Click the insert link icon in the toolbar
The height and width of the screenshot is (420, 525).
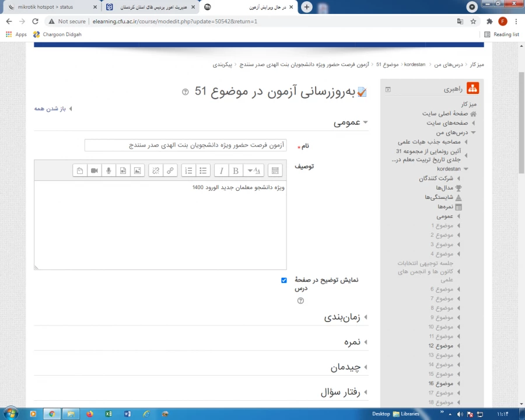click(x=170, y=170)
